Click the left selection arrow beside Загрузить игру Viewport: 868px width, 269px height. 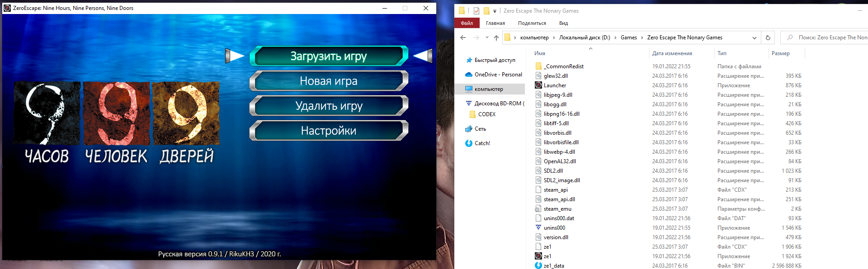pyautogui.click(x=234, y=56)
